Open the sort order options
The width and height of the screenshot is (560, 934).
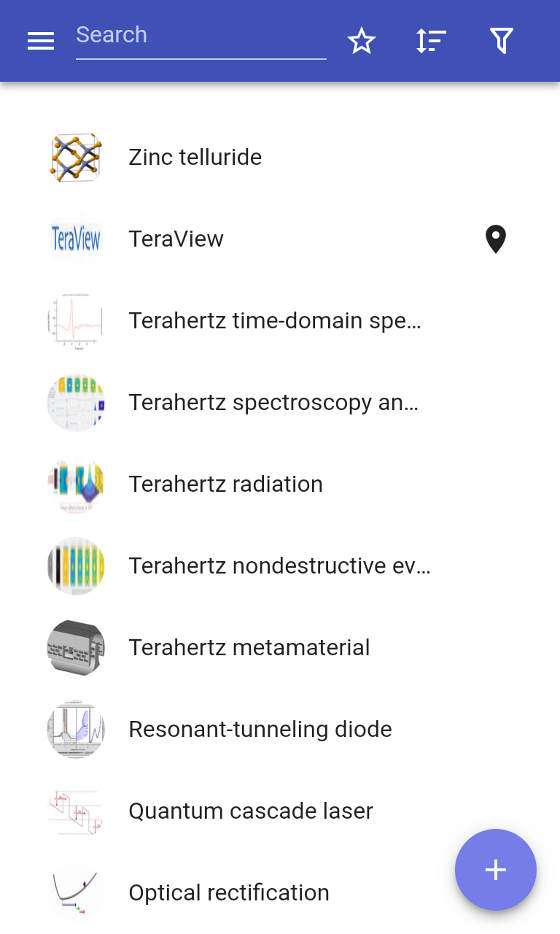[x=431, y=41]
